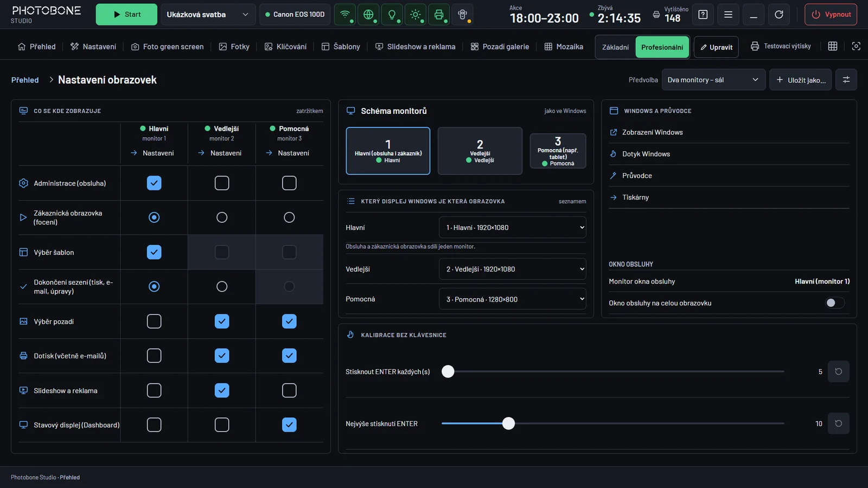The image size is (868, 488).
Task: Click the light bulb status icon
Action: click(x=392, y=15)
